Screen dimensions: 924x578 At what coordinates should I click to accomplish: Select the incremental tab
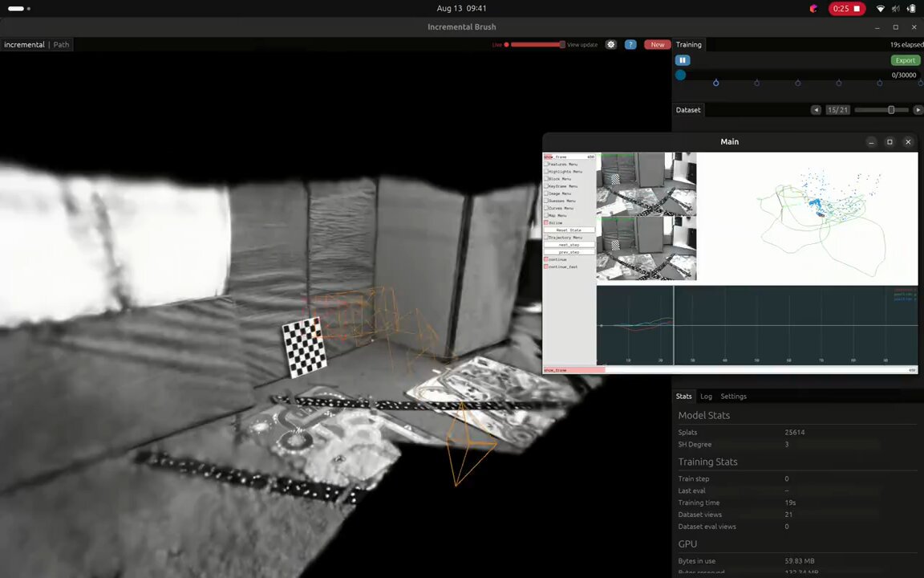coord(24,45)
